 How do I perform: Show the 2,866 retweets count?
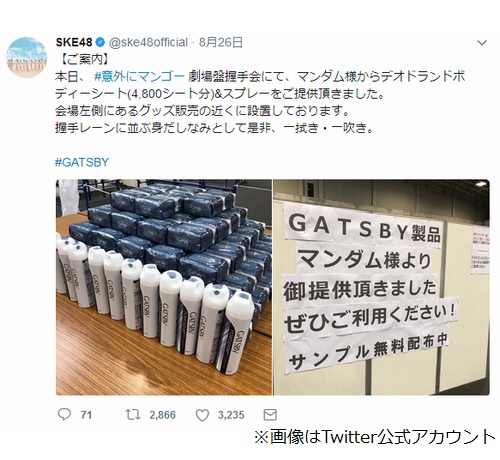coord(162,415)
